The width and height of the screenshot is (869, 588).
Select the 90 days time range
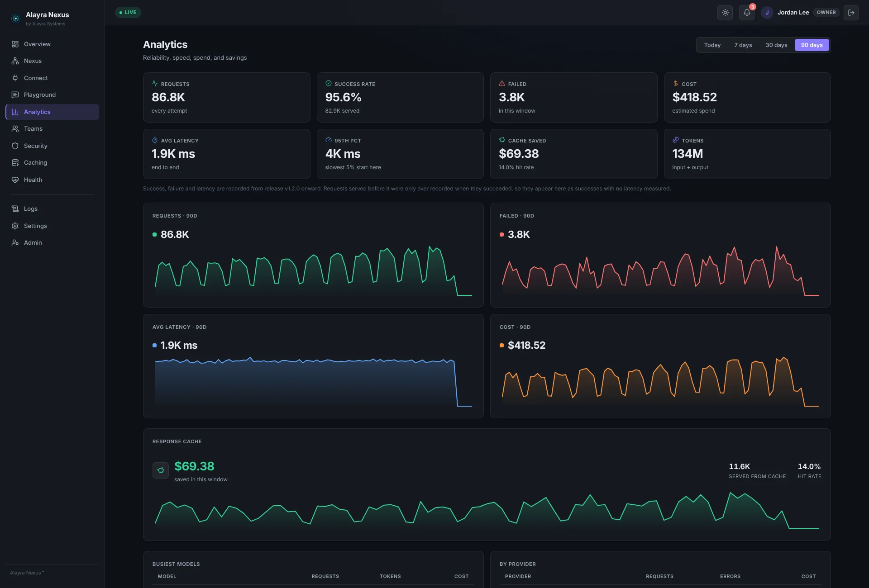812,45
